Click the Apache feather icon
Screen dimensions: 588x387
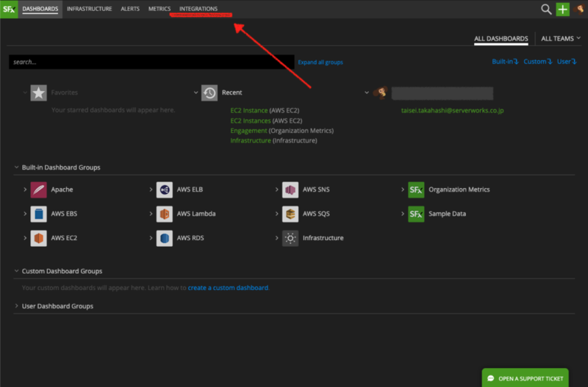[39, 189]
